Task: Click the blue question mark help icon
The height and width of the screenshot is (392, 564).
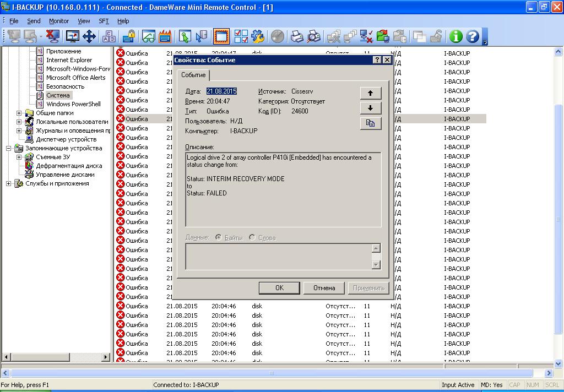Action: point(473,36)
